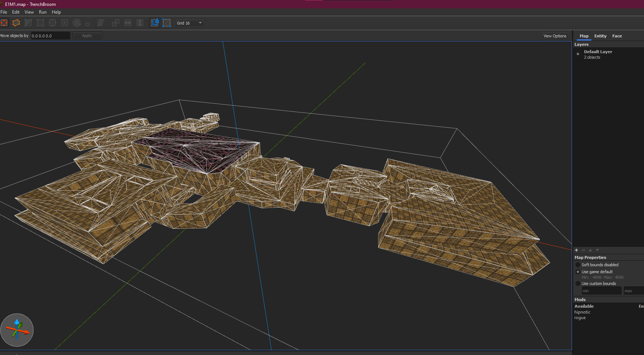This screenshot has width=644, height=355.
Task: Flip selection vertically with arrows icon
Action: tap(140, 23)
